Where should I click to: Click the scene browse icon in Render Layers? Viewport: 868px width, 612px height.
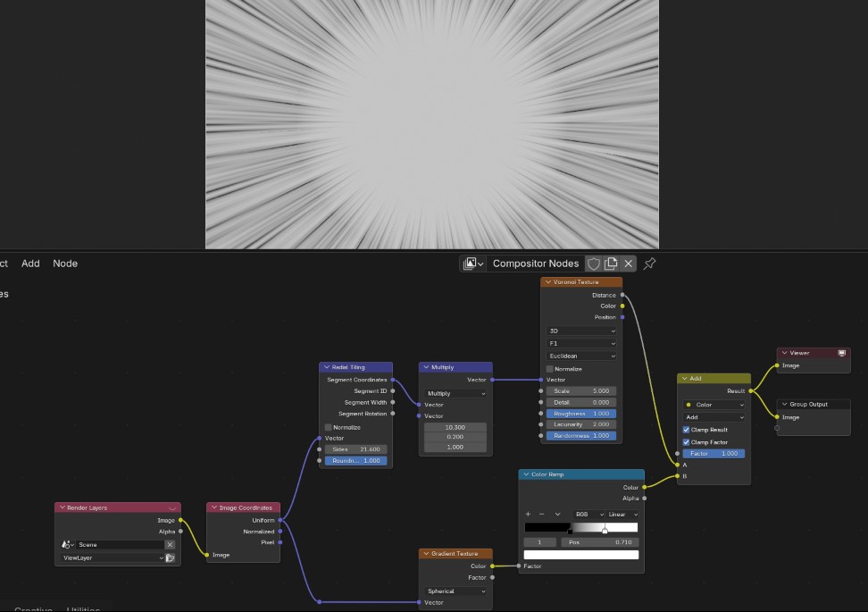point(68,545)
